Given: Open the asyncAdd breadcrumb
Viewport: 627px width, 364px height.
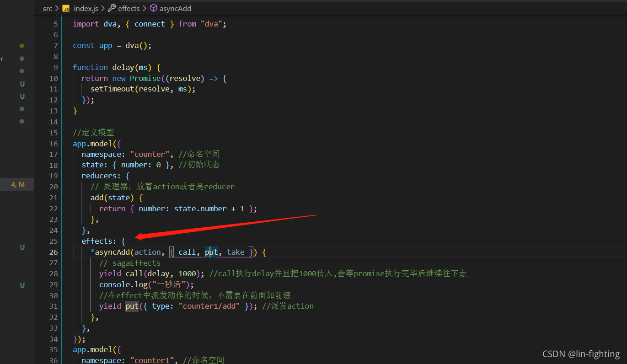Looking at the screenshot, I should (x=176, y=8).
